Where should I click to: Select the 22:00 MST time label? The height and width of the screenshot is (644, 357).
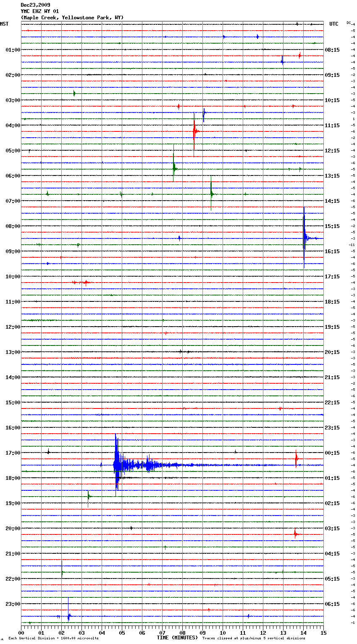[13, 579]
